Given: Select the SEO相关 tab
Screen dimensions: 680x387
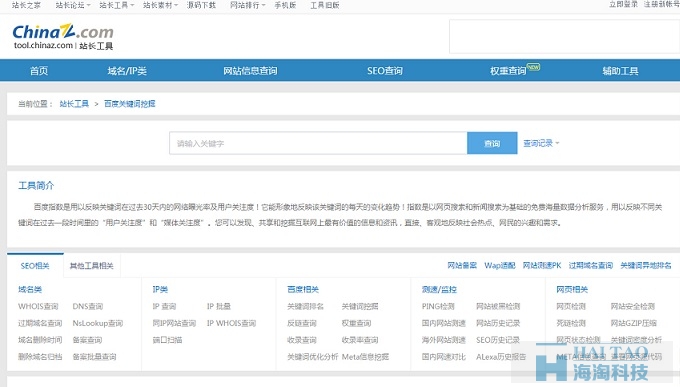Looking at the screenshot, I should (x=35, y=266).
